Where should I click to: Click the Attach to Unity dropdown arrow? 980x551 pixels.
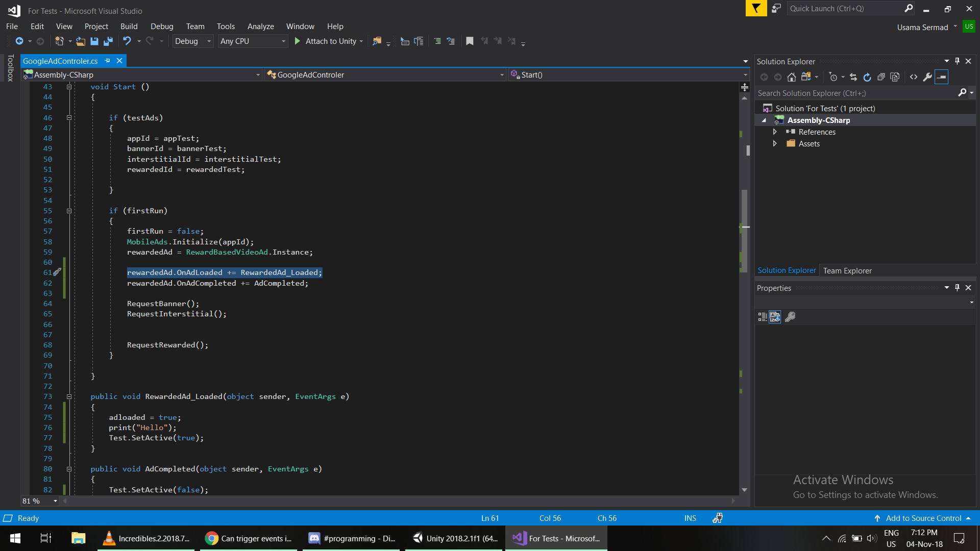coord(362,41)
